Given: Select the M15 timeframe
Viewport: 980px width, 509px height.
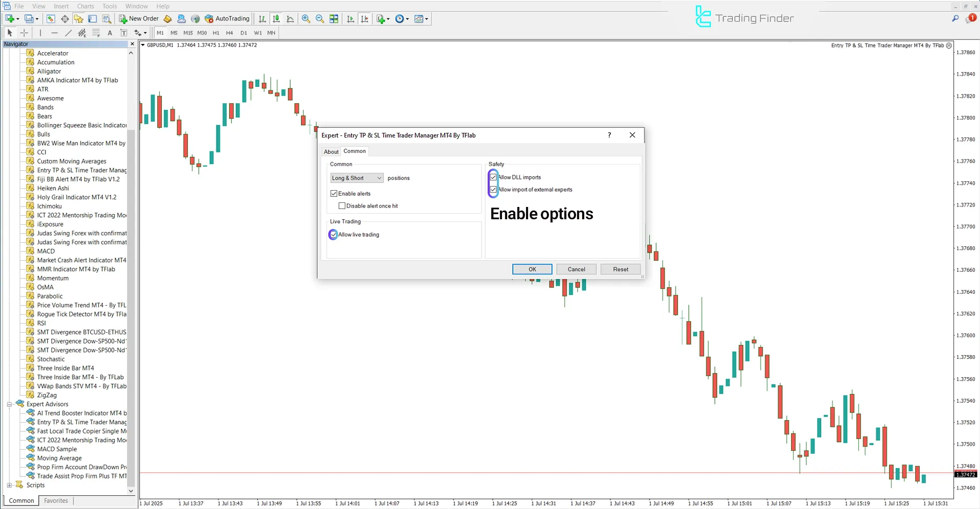Looking at the screenshot, I should tap(187, 33).
